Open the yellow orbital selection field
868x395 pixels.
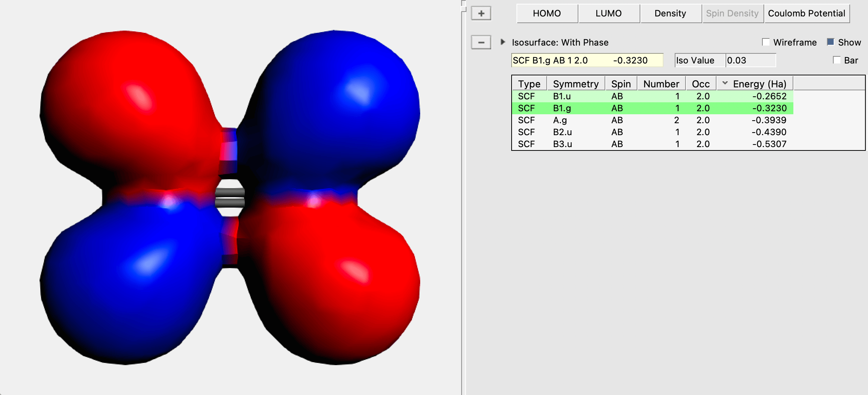click(587, 60)
